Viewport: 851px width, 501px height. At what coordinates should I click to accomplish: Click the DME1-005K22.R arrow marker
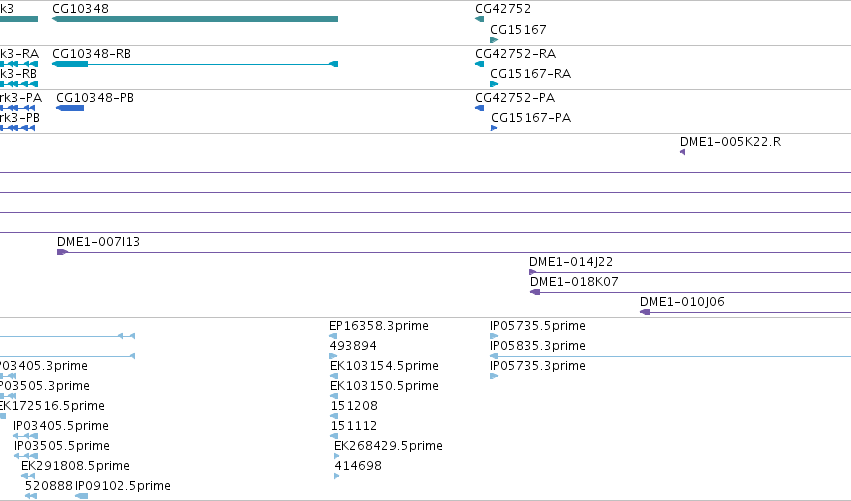pos(682,152)
